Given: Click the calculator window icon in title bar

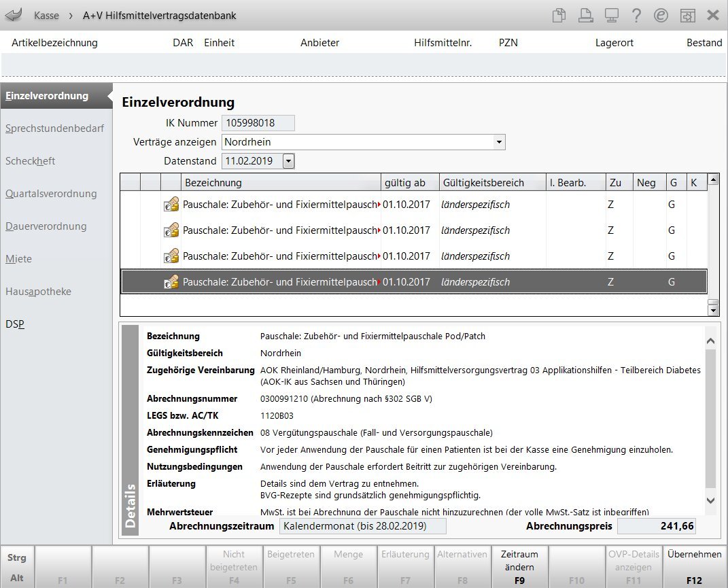Looking at the screenshot, I should (687, 16).
